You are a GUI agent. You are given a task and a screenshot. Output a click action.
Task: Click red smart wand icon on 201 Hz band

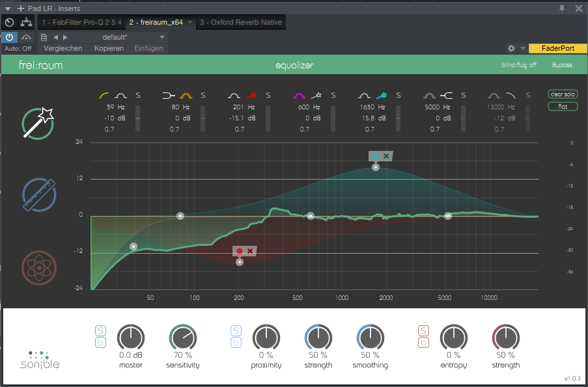click(251, 96)
